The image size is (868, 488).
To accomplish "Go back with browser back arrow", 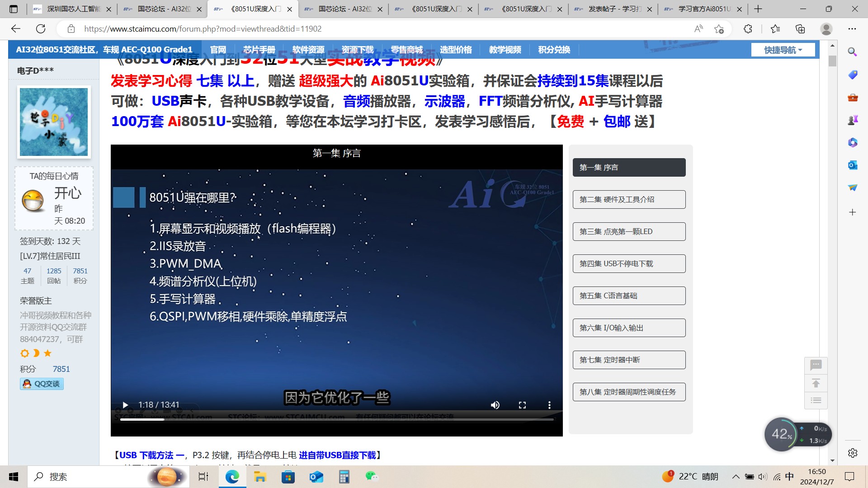I will point(16,29).
